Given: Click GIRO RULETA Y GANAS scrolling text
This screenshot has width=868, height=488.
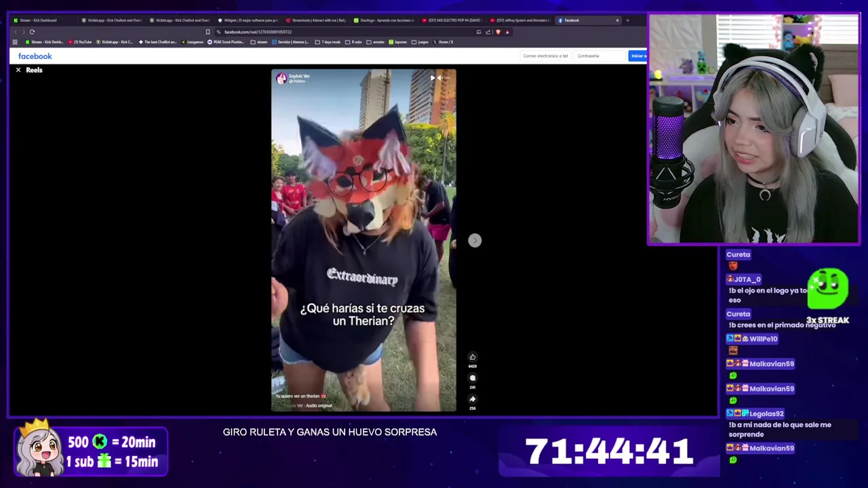Looking at the screenshot, I should coord(330,432).
